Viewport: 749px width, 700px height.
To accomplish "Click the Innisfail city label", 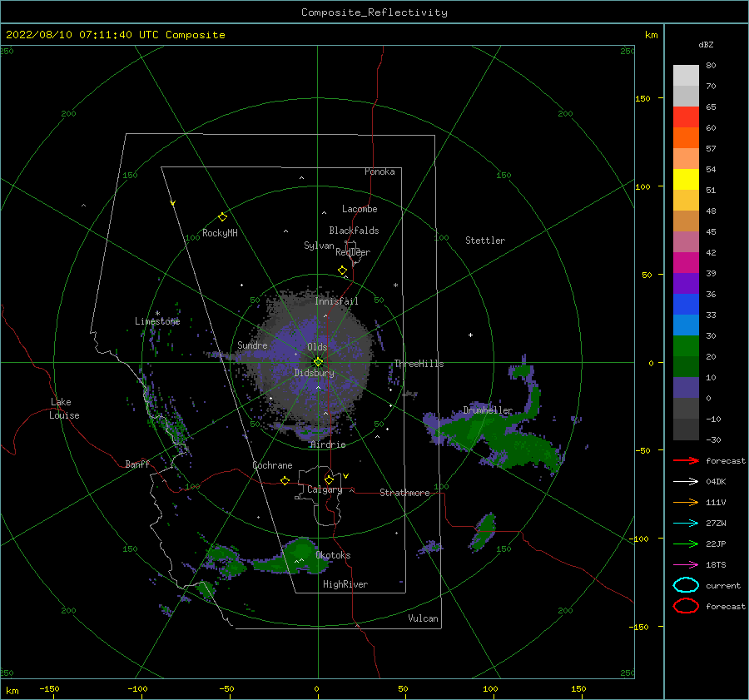I will (x=336, y=301).
